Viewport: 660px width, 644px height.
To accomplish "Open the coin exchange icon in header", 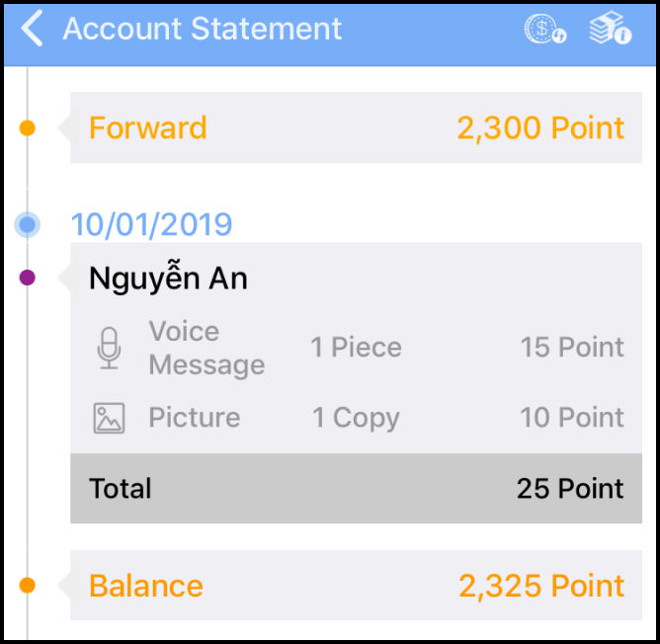I will [545, 29].
